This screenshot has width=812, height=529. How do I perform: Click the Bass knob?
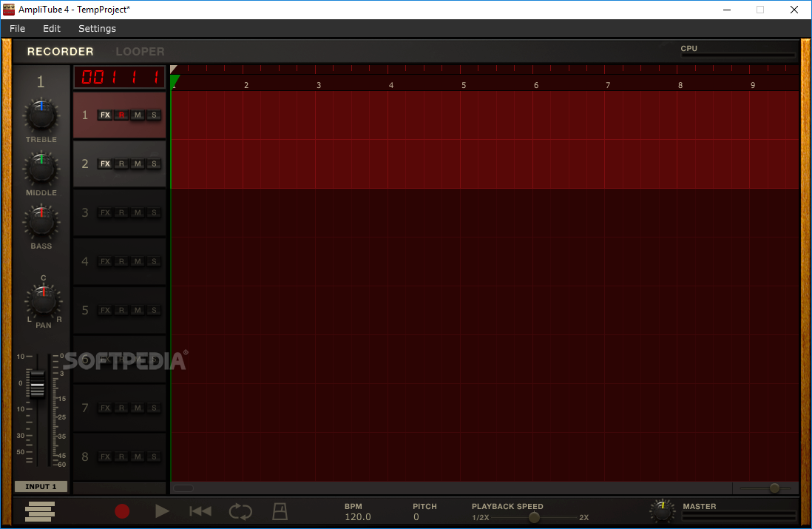[x=41, y=222]
